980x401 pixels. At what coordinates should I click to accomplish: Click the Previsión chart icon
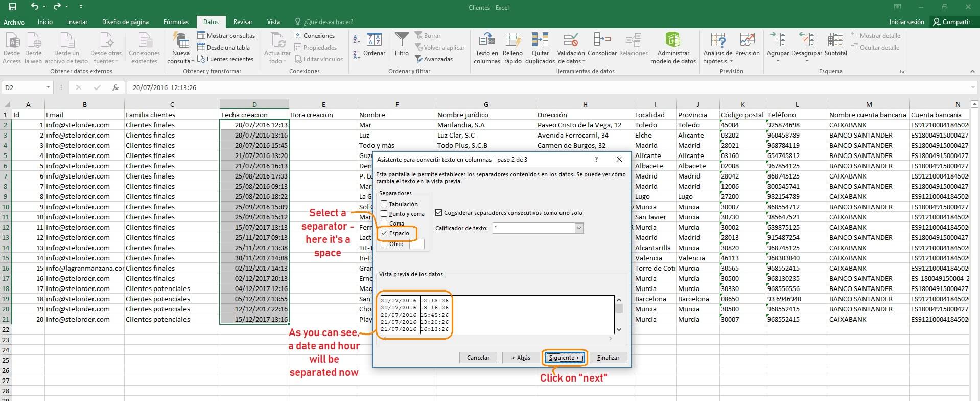[x=747, y=40]
